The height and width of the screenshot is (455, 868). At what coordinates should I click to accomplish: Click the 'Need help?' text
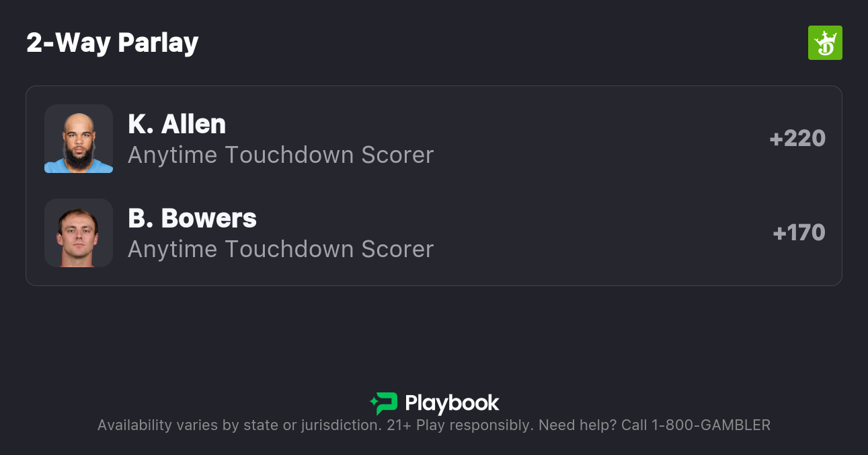click(578, 425)
